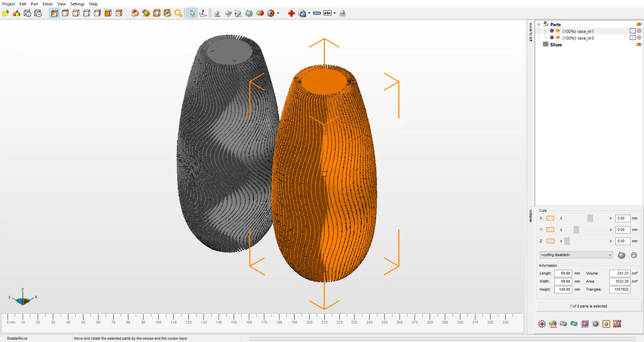Click the Y cut slider handle
Viewport: 644px width, 342px height.
pyautogui.click(x=576, y=230)
